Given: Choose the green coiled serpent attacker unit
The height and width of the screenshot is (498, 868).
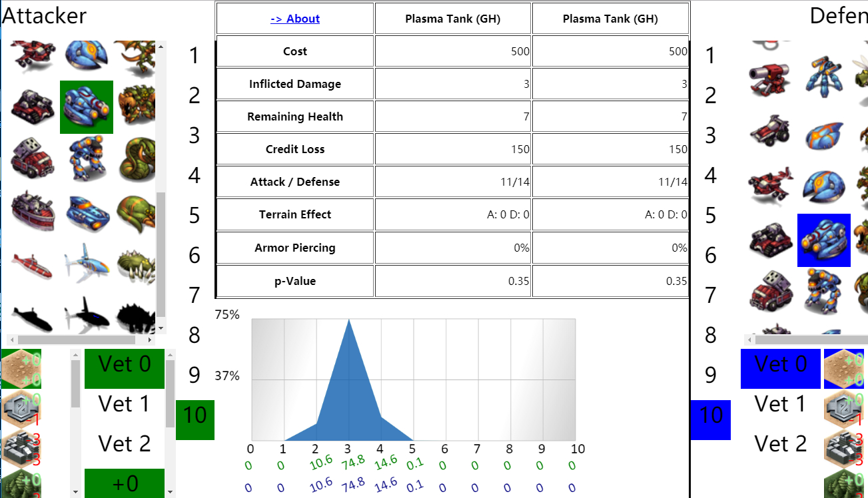Looking at the screenshot, I should (138, 160).
